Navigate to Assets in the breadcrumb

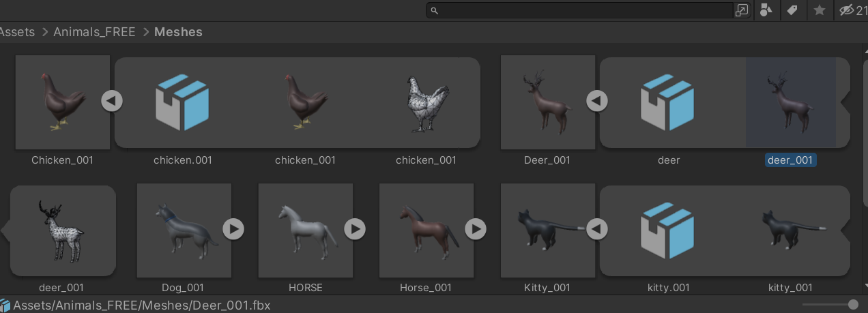tap(17, 32)
